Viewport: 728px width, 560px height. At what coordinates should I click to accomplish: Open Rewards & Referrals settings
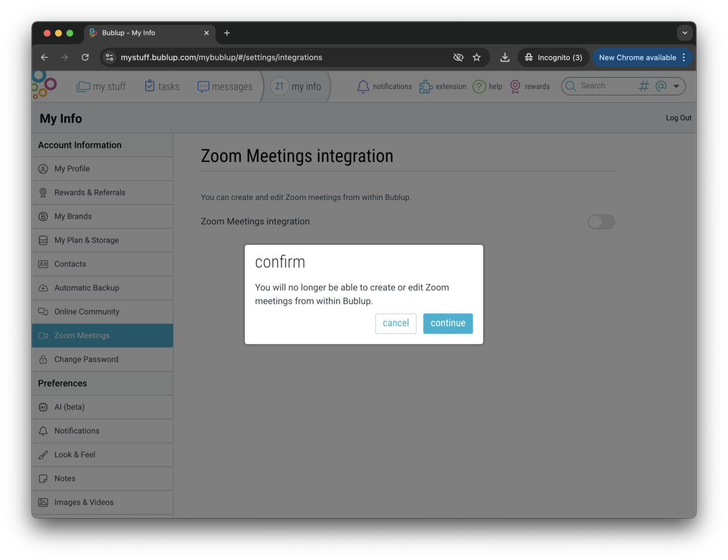pyautogui.click(x=102, y=193)
